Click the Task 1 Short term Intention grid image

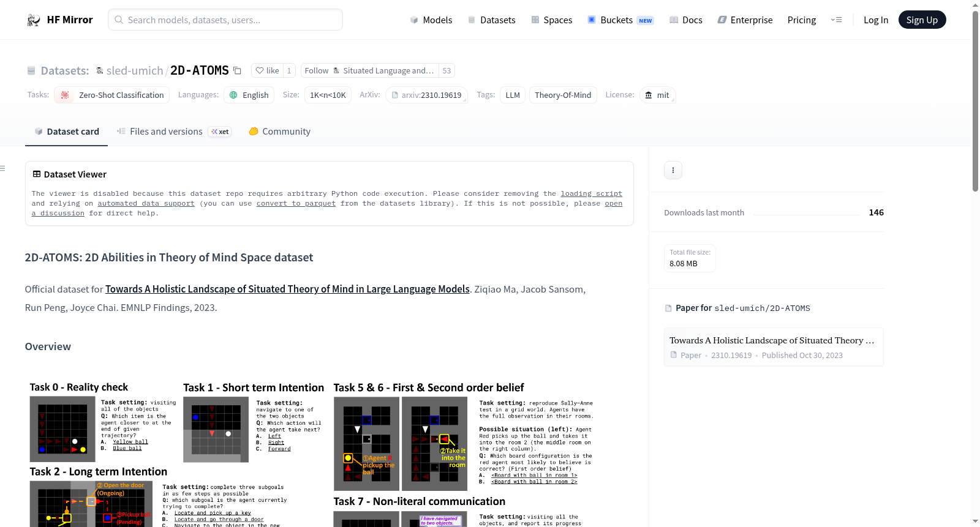click(x=216, y=430)
